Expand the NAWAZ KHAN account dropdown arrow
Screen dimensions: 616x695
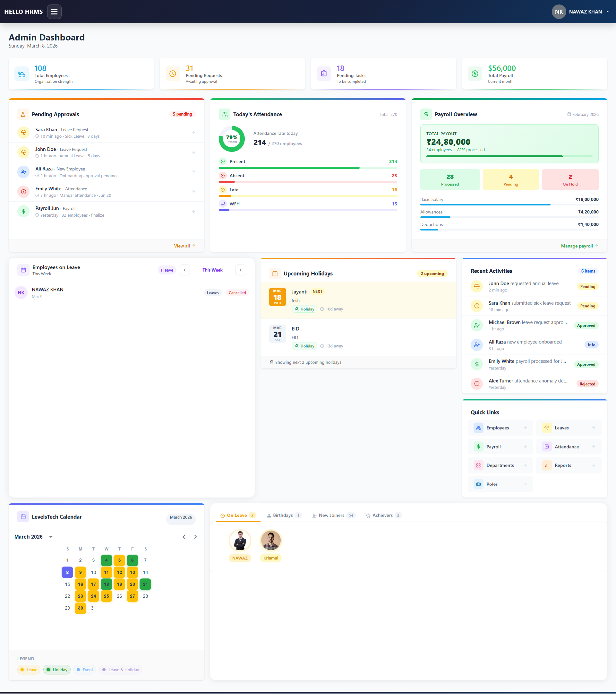608,12
